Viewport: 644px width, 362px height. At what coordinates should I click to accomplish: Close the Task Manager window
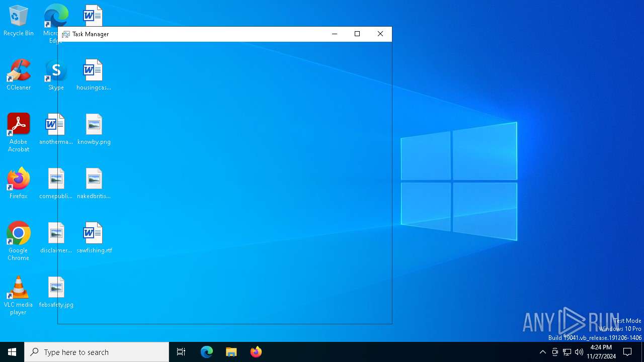coord(380,34)
